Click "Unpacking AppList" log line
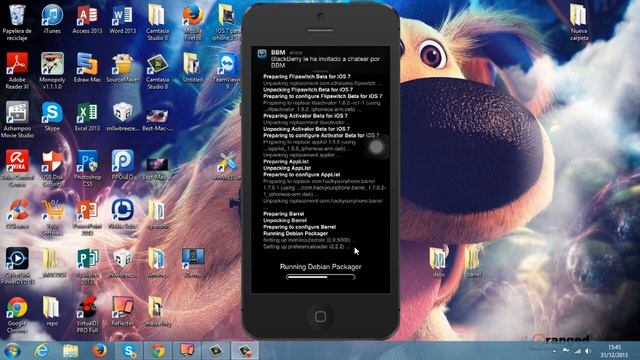Image resolution: width=640 pixels, height=360 pixels. coord(287,168)
